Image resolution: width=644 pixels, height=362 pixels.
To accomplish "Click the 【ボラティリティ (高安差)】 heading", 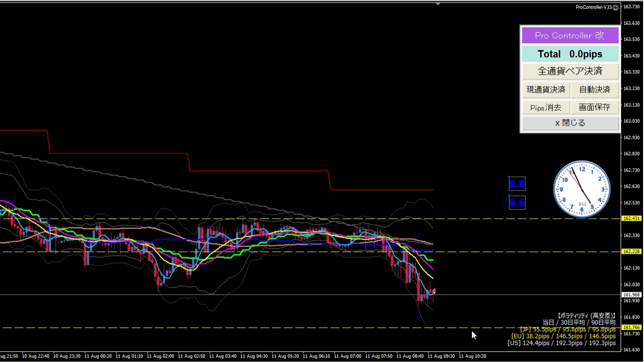I will (x=586, y=316).
